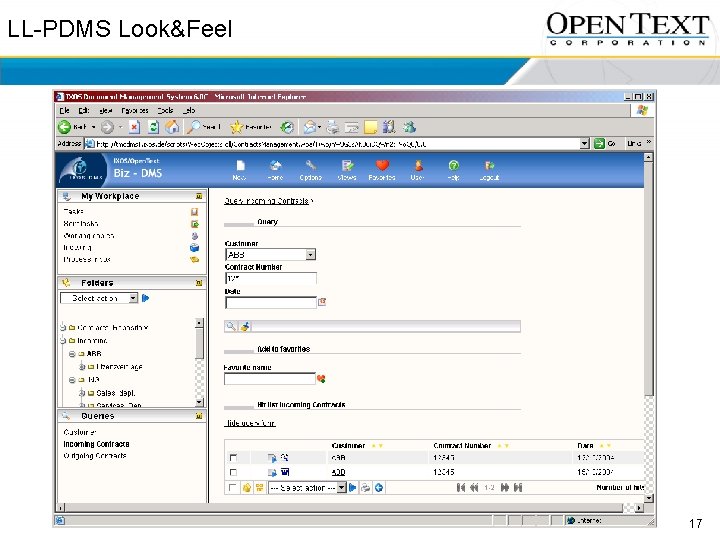720x540 pixels.
Task: Click the Favorite name input field
Action: 270,379
